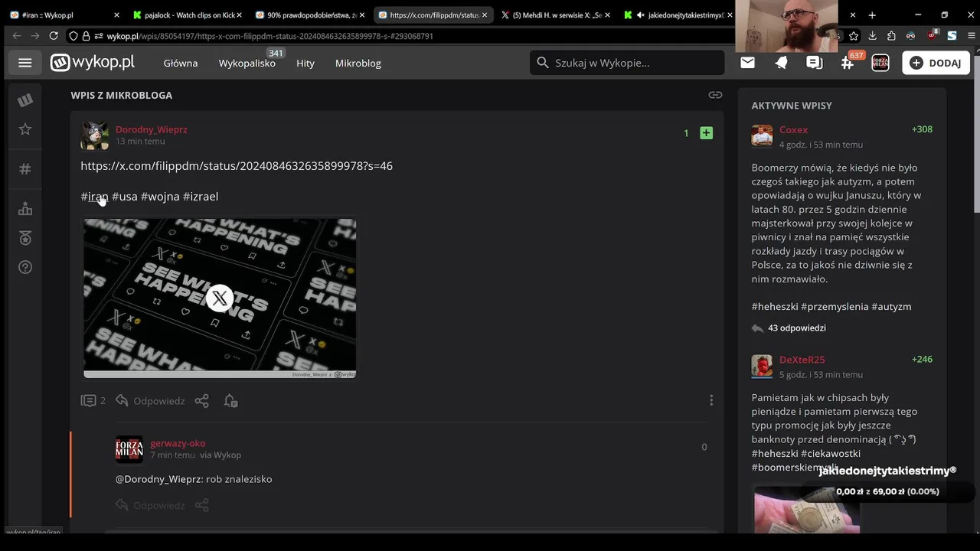Screen dimensions: 980x551
Task: Go to Mikroblog in top navigation
Action: point(358,63)
